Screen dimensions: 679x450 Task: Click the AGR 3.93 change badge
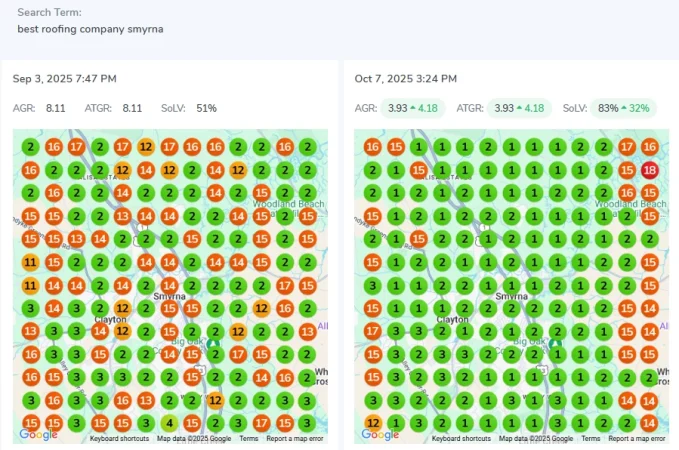pyautogui.click(x=413, y=108)
